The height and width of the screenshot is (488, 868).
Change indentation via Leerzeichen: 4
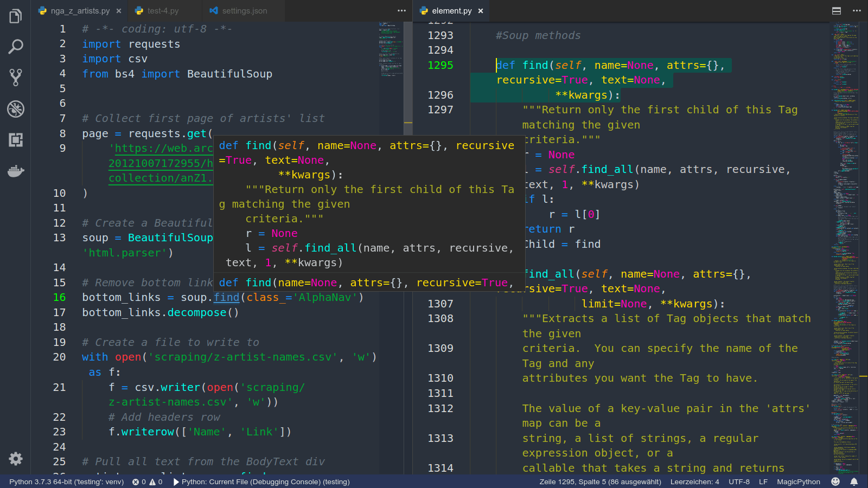[x=694, y=481]
